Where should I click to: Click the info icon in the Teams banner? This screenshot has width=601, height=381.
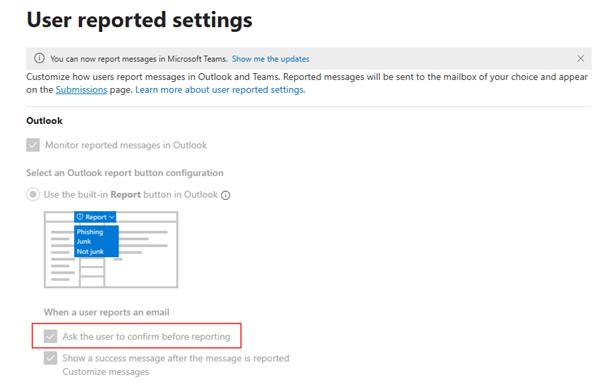click(x=39, y=58)
